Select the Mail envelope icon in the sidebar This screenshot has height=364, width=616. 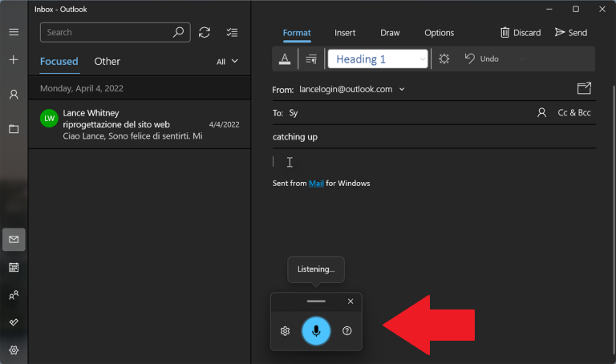pyautogui.click(x=14, y=240)
